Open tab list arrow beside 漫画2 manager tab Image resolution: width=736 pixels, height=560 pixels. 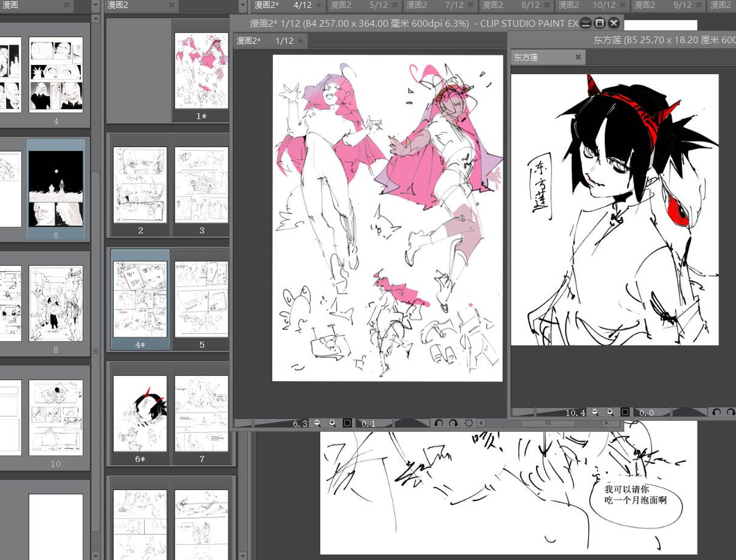pos(243,6)
